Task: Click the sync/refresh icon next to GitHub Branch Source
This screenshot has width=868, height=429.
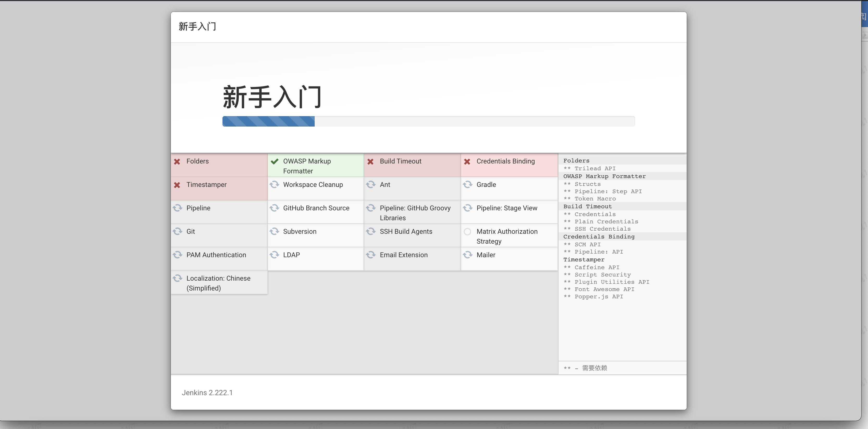Action: pyautogui.click(x=275, y=208)
